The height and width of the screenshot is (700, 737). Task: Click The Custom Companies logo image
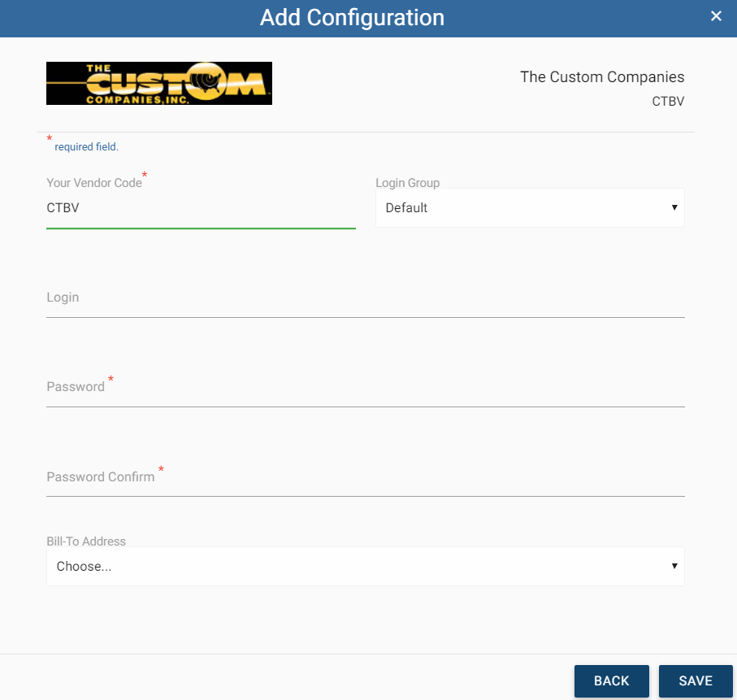158,82
